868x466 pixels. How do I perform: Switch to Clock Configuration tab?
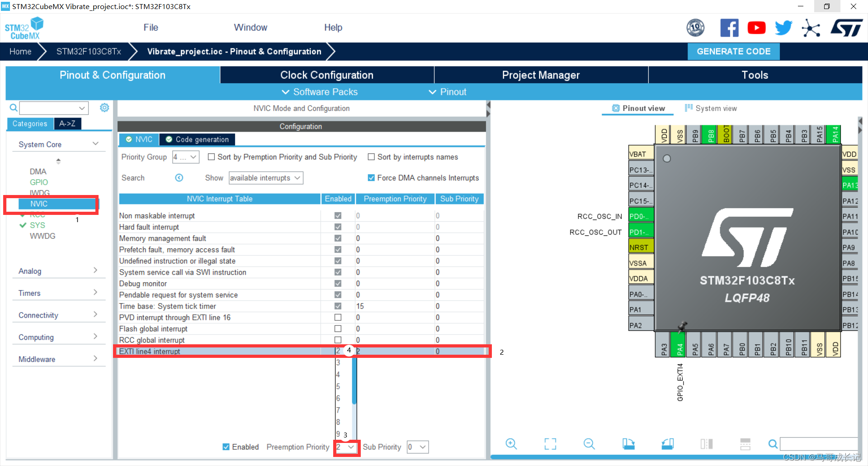(x=327, y=75)
